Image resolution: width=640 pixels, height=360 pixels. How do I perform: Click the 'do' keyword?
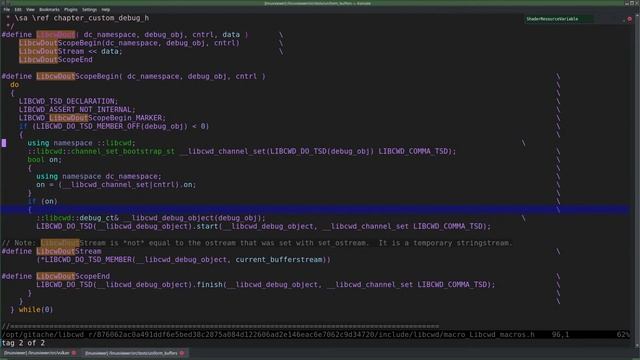[14, 84]
